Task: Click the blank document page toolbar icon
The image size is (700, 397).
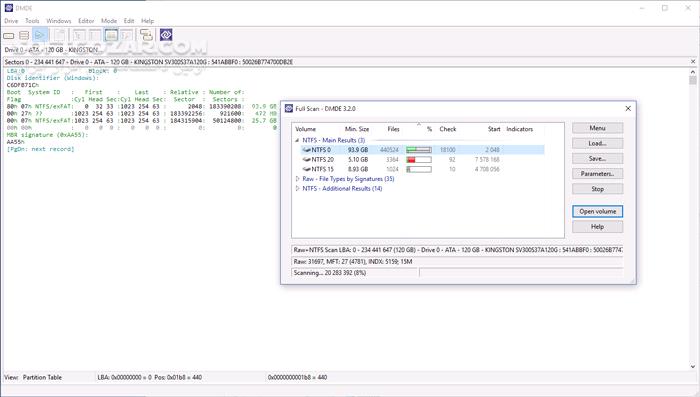Action: [59, 35]
